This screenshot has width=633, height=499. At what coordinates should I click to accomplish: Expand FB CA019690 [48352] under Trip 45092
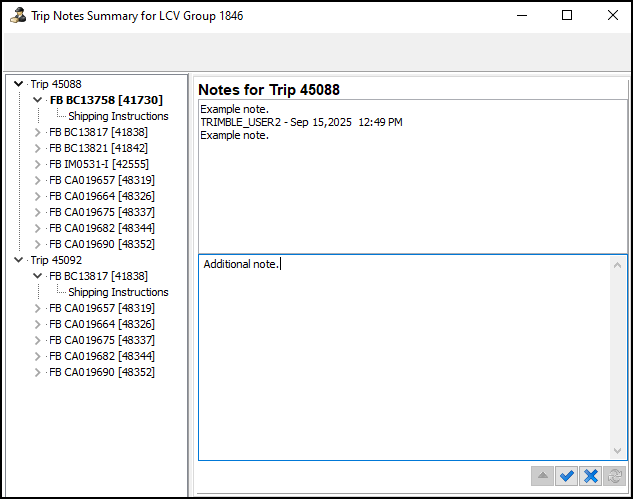(x=37, y=372)
